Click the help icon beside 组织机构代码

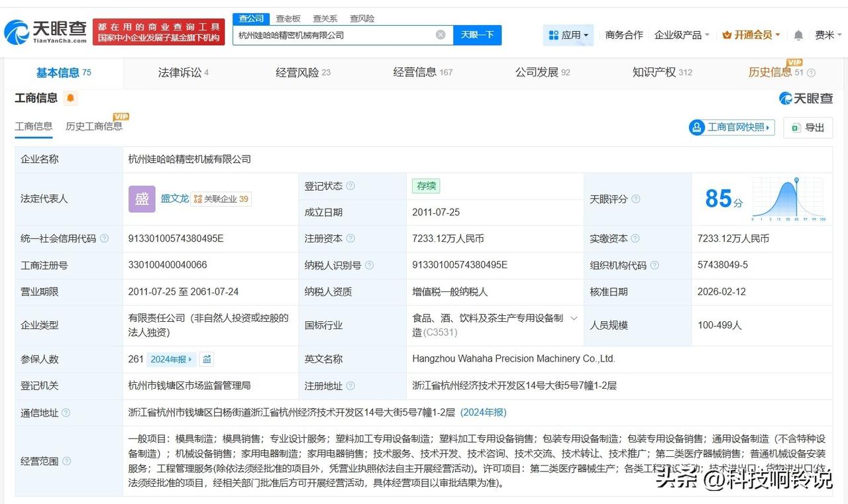pyautogui.click(x=655, y=266)
